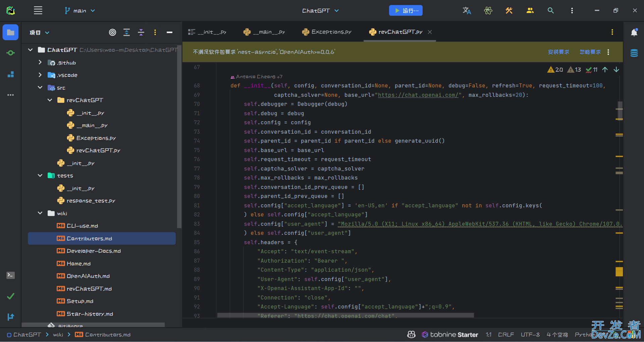This screenshot has height=342, width=644.
Task: Open the warnings count inspection widget
Action: 555,70
